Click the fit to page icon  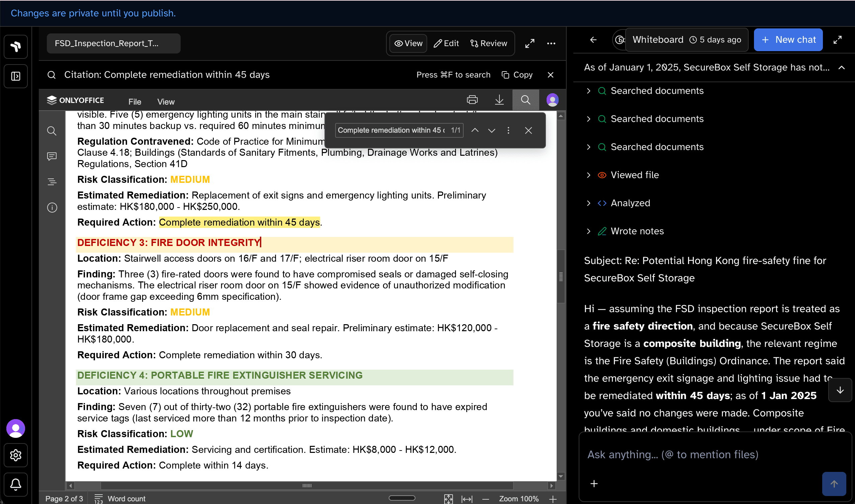pos(448,499)
